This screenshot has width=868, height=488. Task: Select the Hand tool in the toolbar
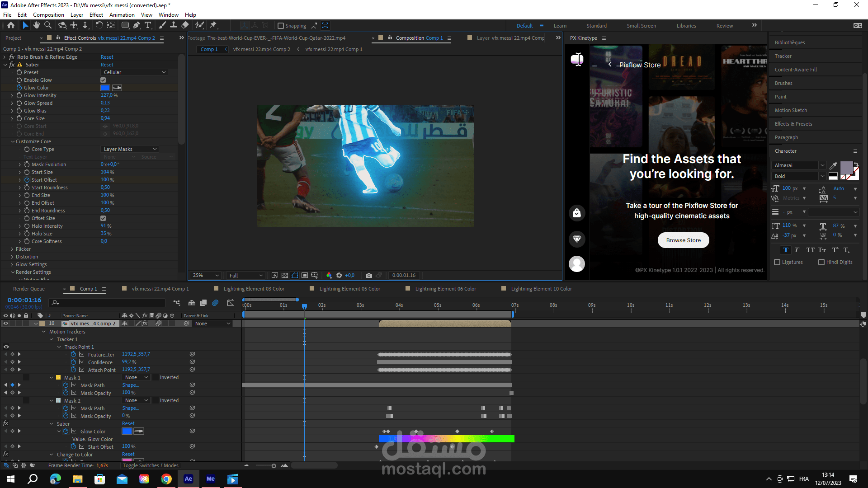click(x=36, y=25)
